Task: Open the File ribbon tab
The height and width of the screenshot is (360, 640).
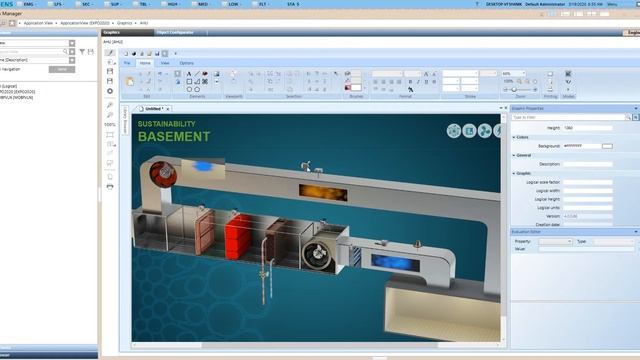Action: click(127, 63)
